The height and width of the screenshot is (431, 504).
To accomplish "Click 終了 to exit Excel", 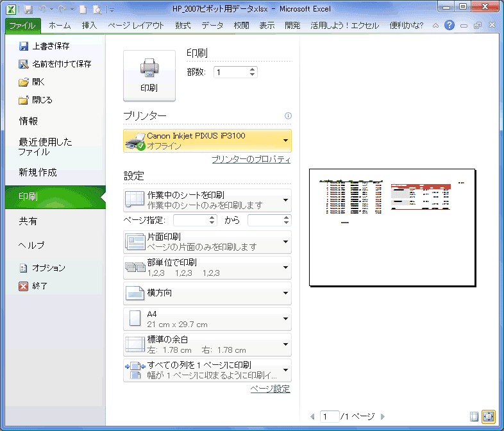I will tap(33, 286).
